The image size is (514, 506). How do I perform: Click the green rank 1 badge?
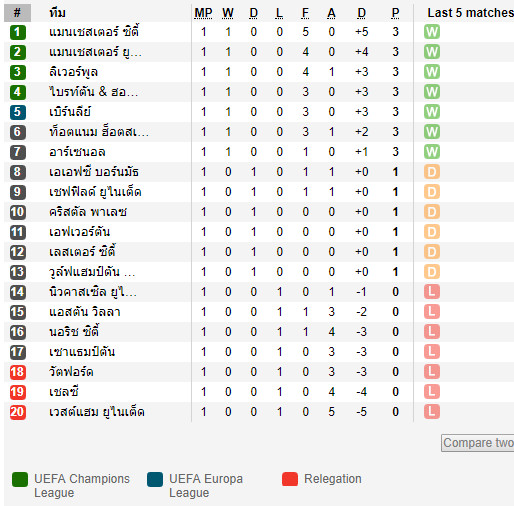(18, 32)
